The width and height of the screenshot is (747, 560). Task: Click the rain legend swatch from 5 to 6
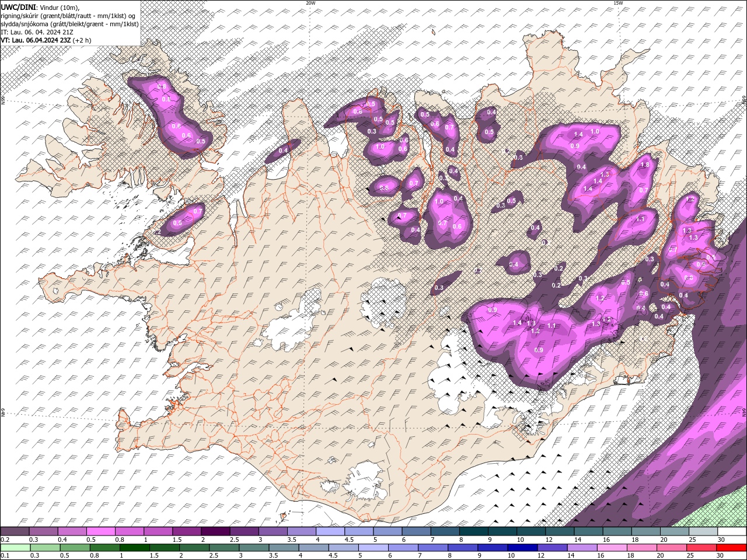(x=373, y=547)
